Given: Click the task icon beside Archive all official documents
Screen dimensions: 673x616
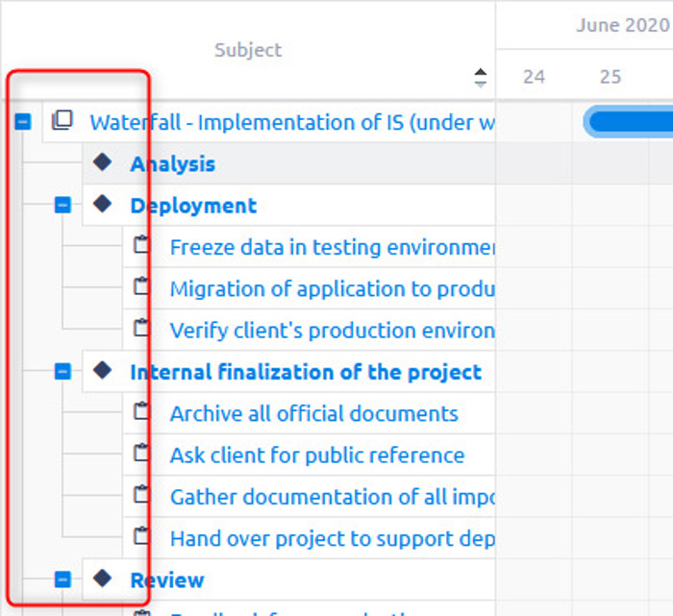Looking at the screenshot, I should coord(142,412).
